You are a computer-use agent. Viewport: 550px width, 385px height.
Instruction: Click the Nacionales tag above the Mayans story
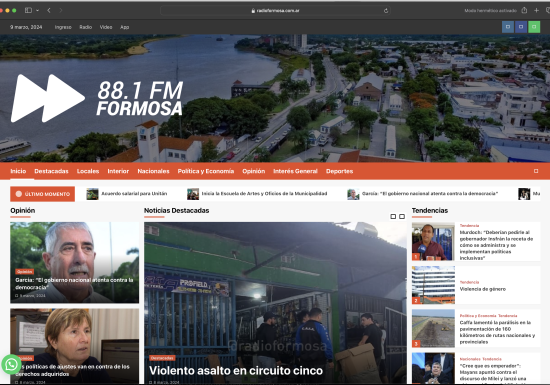click(470, 359)
